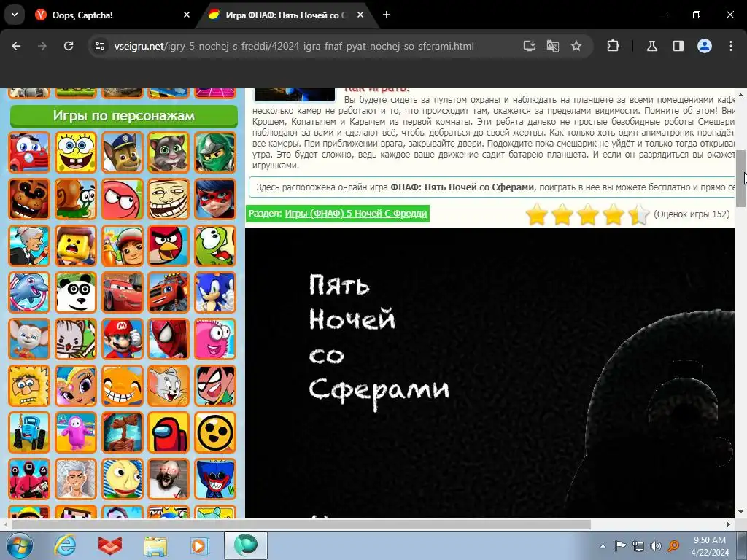747x560 pixels.
Task: Open the Baldi character icon
Action: (x=122, y=479)
